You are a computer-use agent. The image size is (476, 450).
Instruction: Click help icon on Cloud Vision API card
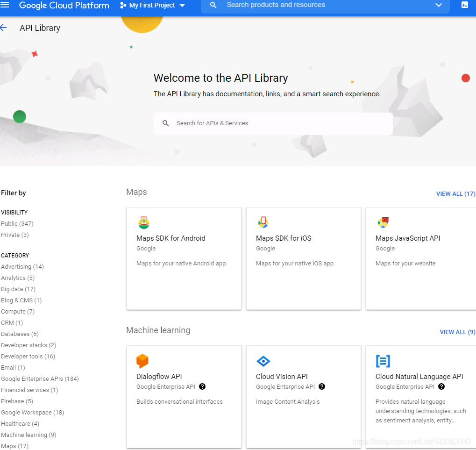point(322,386)
